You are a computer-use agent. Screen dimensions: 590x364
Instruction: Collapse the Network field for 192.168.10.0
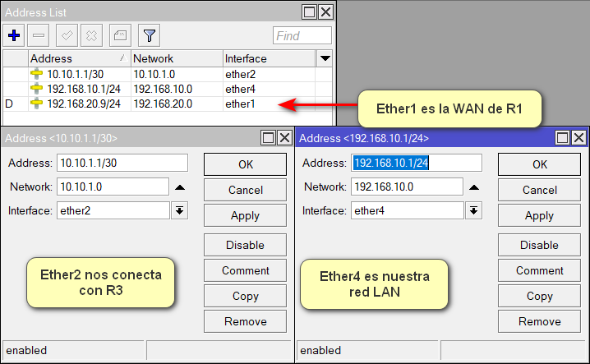(474, 187)
